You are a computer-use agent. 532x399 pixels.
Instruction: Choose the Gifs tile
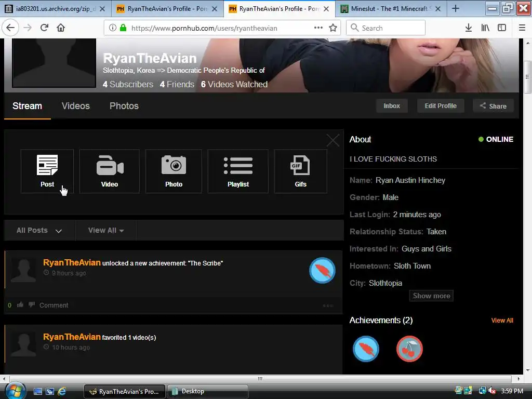(x=301, y=171)
